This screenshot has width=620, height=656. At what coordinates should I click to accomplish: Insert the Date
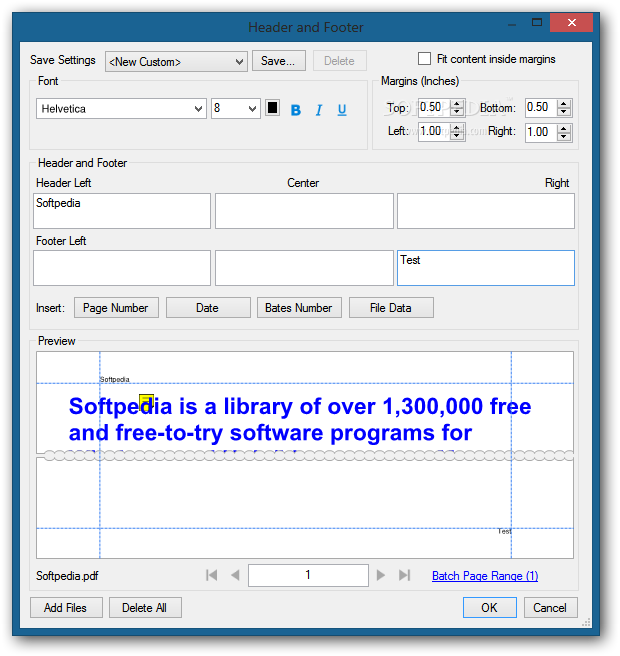(208, 308)
